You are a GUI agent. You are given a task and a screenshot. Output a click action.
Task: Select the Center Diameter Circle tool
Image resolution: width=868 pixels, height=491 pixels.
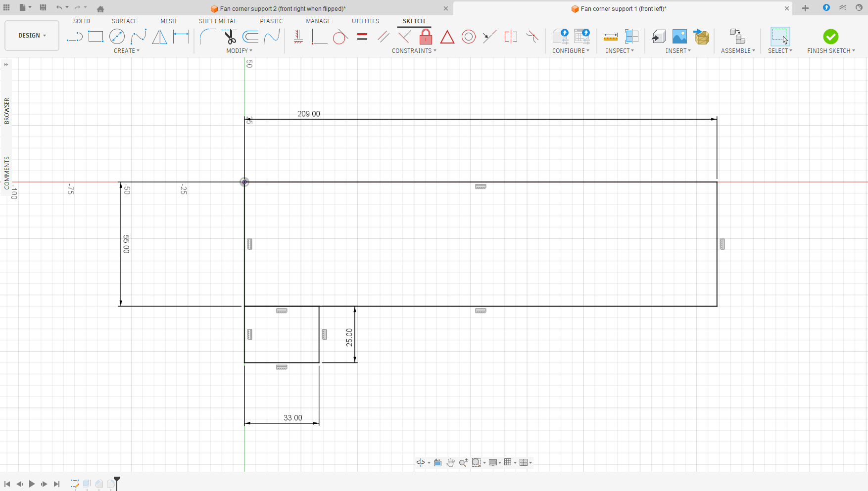coord(117,37)
